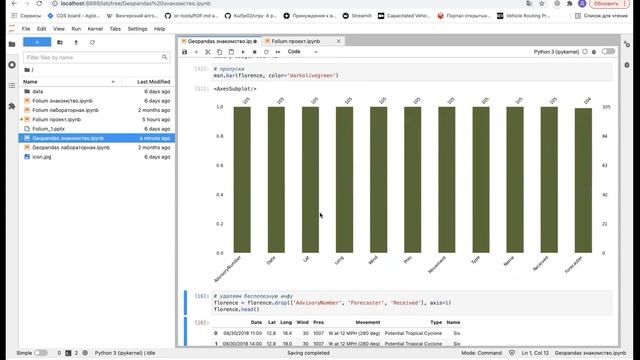Open the running terminals and kernels panel

[12, 65]
